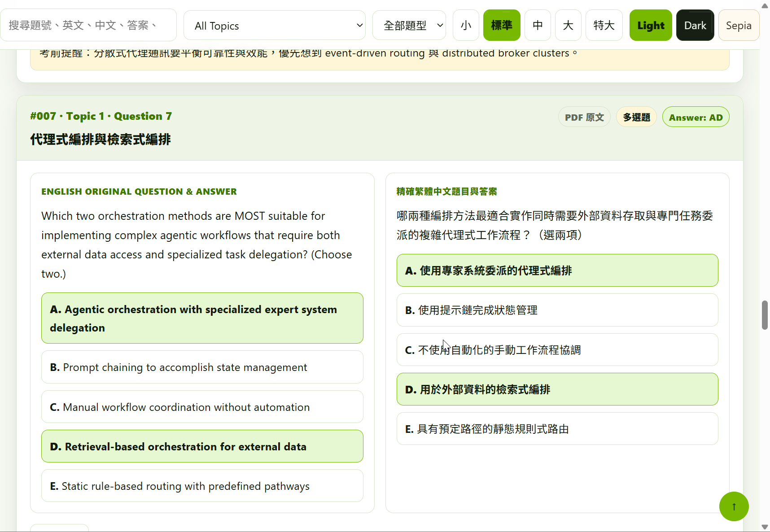Select English option C Manual workflow coordination
The height and width of the screenshot is (532, 770).
pos(202,407)
